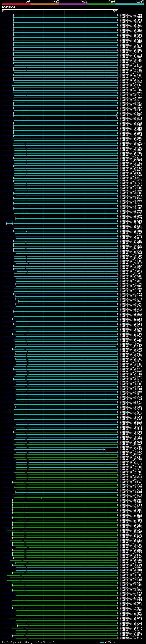Click the UniRef100_Q2I6J7 label
Viewport: 146px width, 644px height.
[131, 95]
